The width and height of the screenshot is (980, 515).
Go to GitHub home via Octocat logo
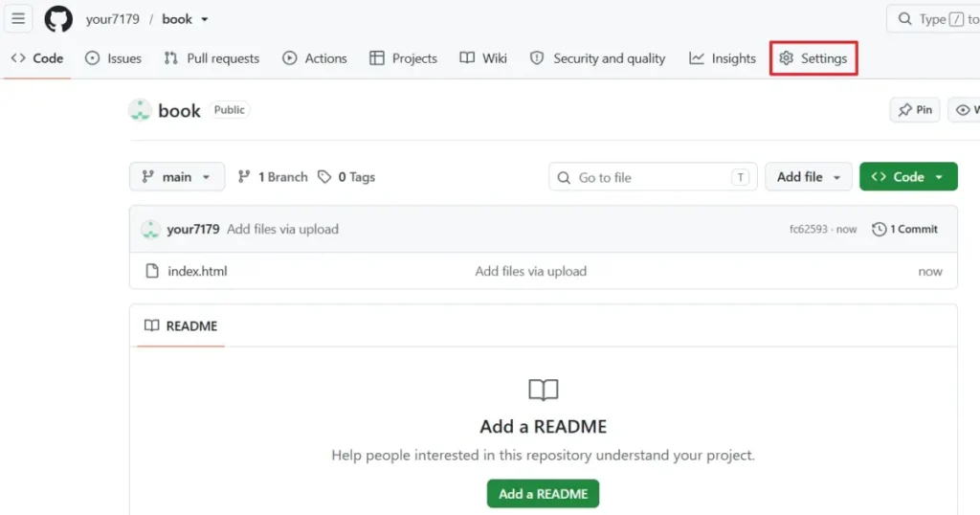[58, 19]
